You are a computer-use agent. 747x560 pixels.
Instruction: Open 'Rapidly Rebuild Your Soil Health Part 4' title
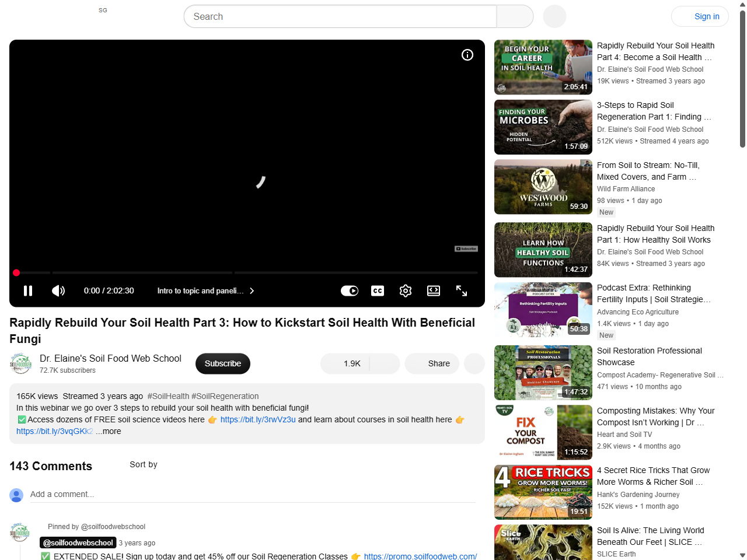(x=655, y=51)
